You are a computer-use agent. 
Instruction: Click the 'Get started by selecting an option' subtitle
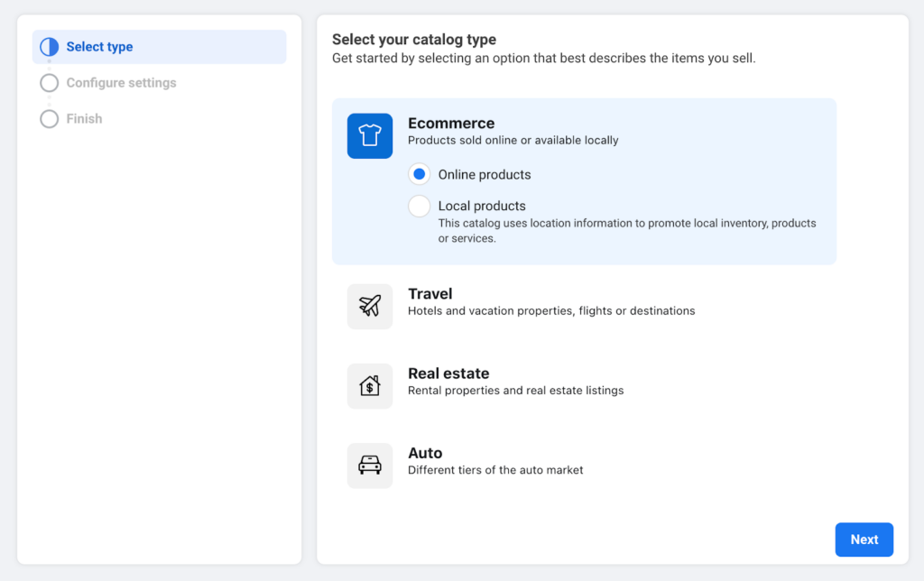(x=544, y=59)
